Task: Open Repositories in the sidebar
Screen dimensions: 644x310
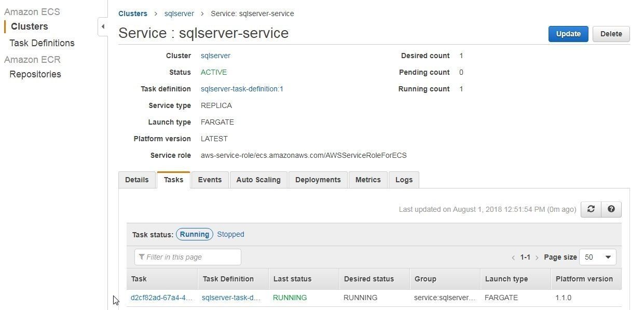Action: click(x=35, y=74)
